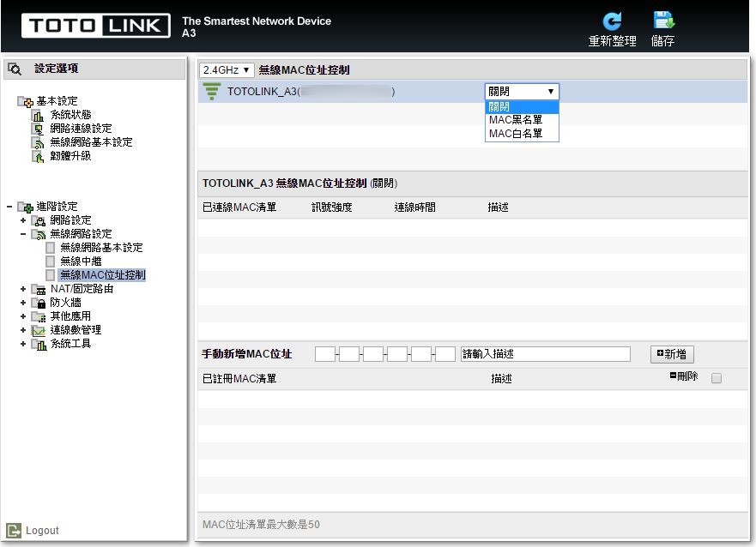Screen dimensions: 756x547
Task: Click the magnifier icon beside 設定選項
Action: (x=15, y=69)
